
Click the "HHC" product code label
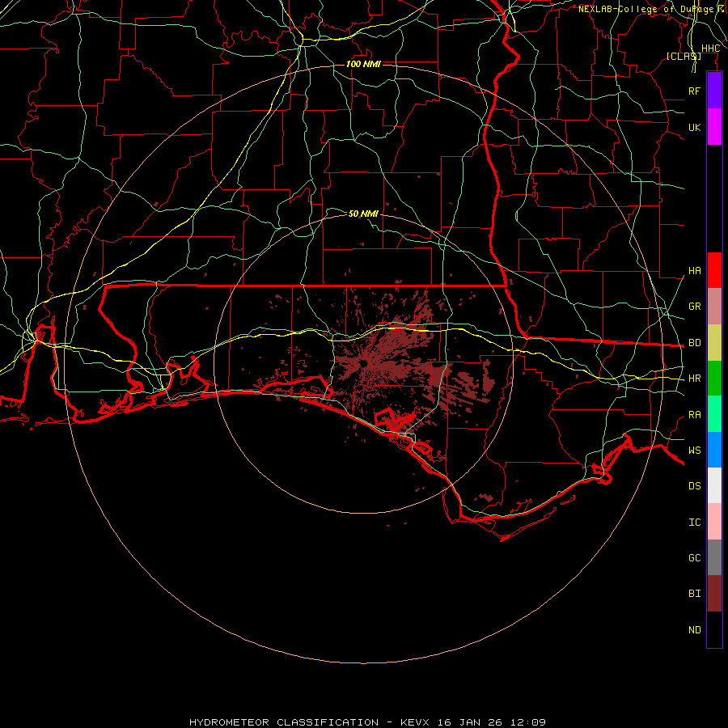pyautogui.click(x=710, y=49)
